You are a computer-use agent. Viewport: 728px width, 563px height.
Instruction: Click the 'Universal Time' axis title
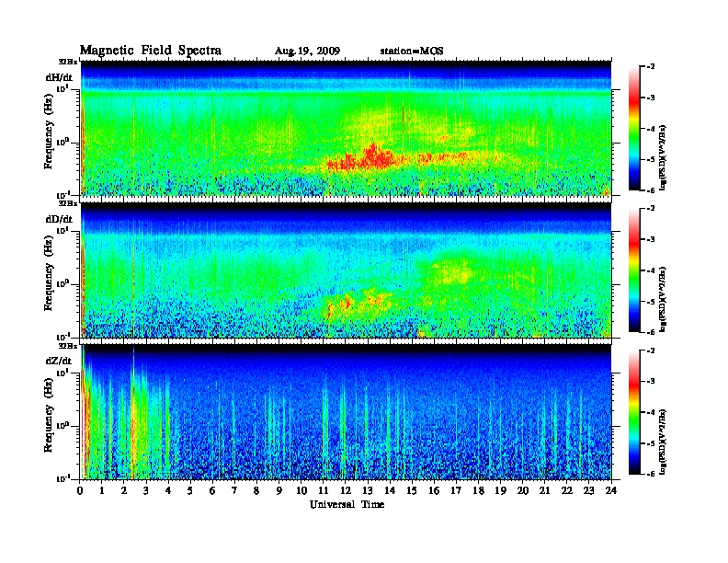[x=347, y=504]
